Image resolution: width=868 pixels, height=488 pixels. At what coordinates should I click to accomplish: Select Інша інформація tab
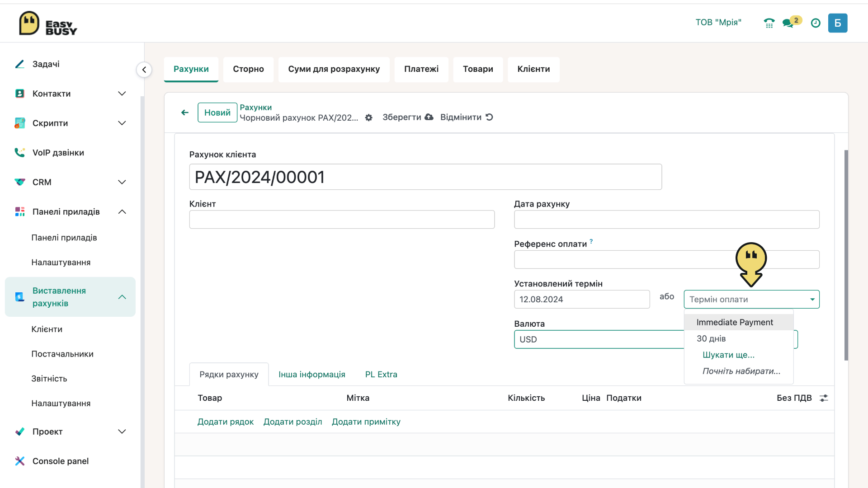point(311,375)
